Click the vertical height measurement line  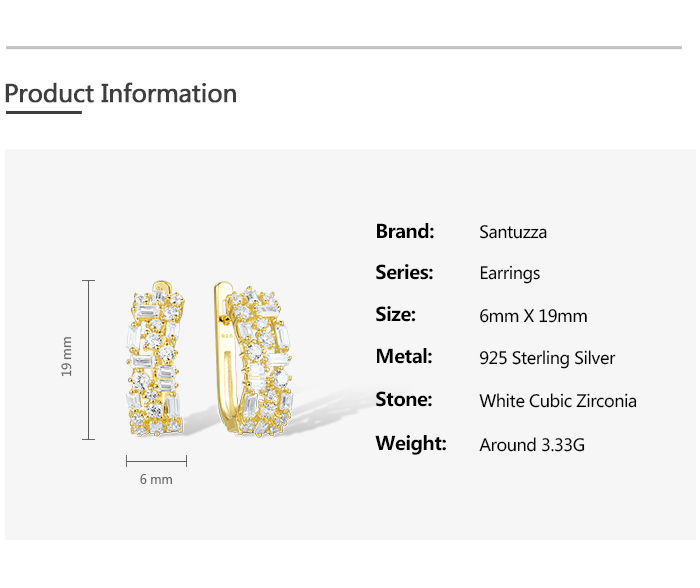click(x=88, y=360)
